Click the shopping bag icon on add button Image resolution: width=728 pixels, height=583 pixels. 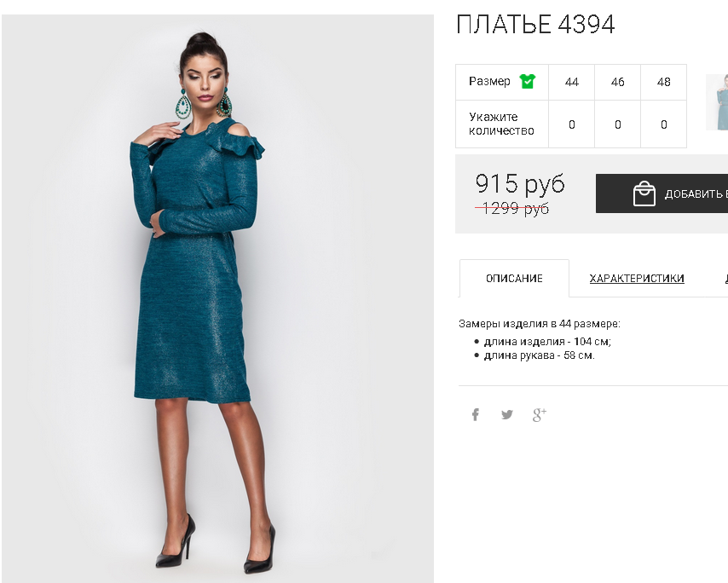[644, 193]
